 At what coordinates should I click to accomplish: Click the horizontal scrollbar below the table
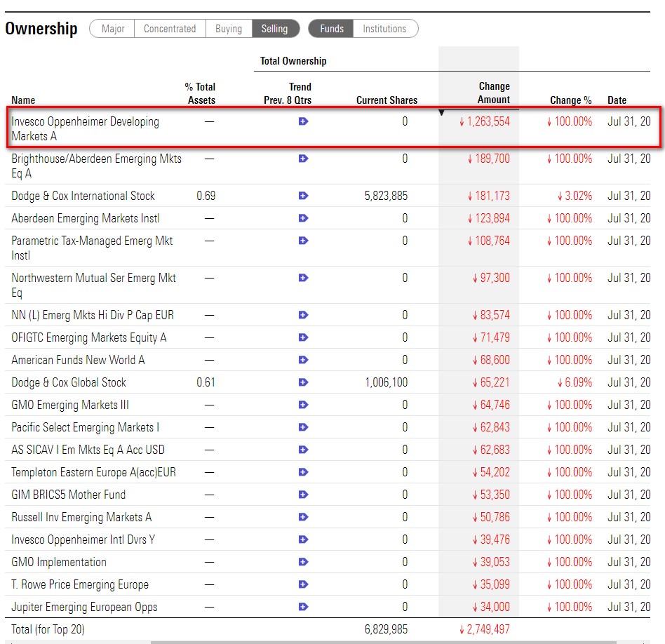click(384, 643)
